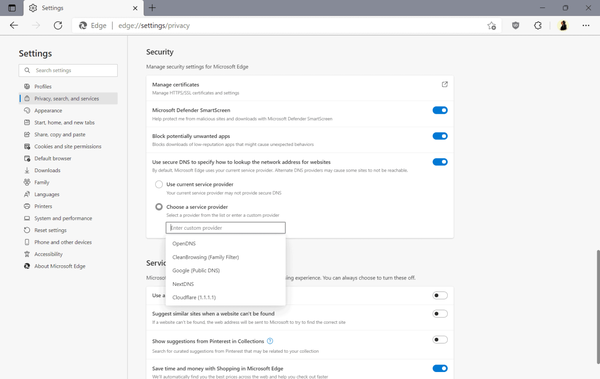Toggle Pinterest suggestions in Collections switch
Viewport: 600px width, 379px height.
click(440, 340)
